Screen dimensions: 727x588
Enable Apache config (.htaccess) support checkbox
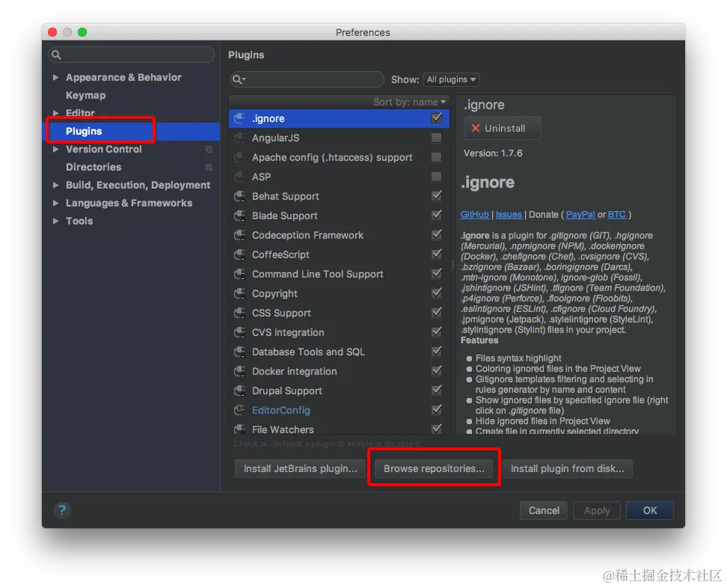436,157
